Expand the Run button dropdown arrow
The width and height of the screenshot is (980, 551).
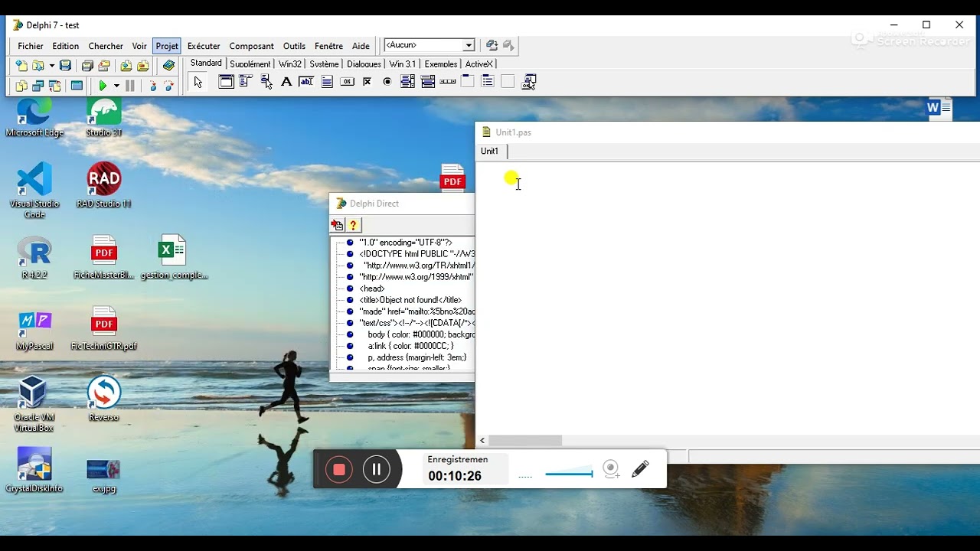(116, 86)
